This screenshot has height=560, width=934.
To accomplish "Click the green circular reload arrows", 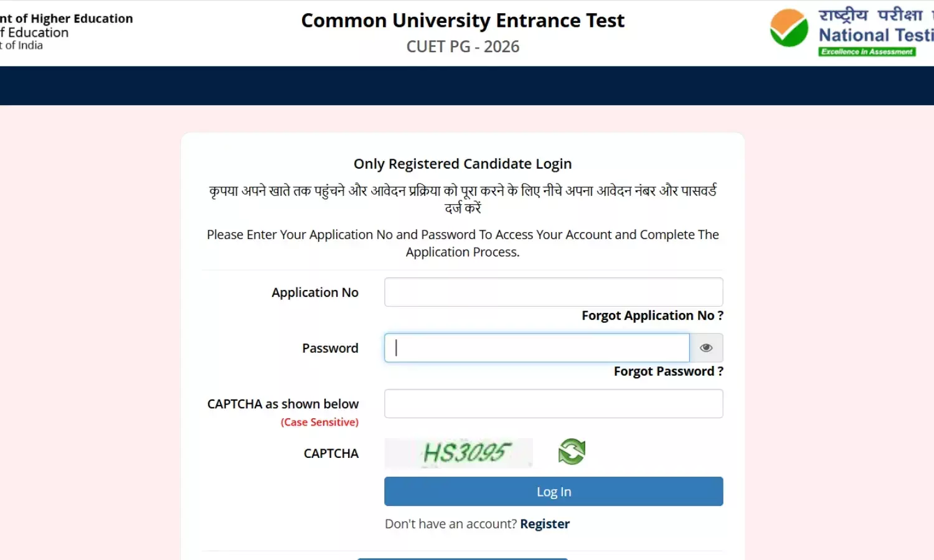I will [571, 452].
